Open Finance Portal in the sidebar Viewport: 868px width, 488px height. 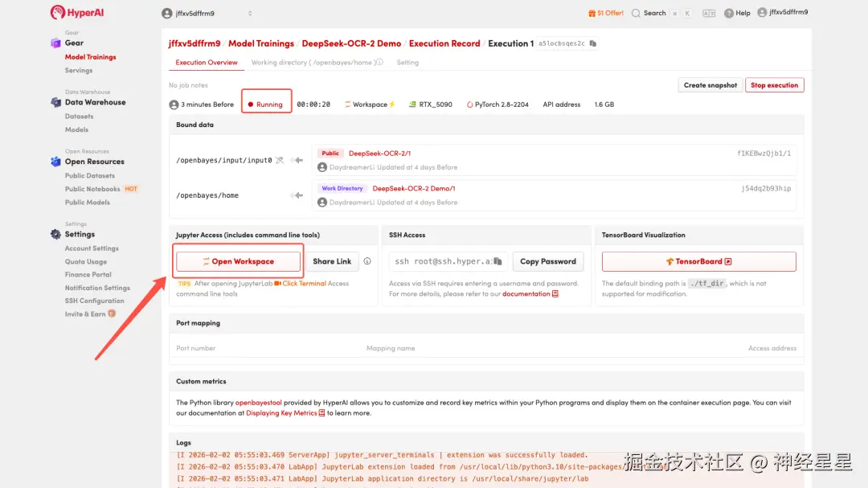88,274
